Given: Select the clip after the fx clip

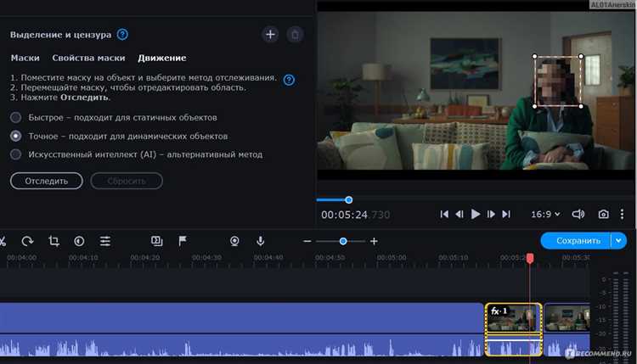Looking at the screenshot, I should point(567,328).
